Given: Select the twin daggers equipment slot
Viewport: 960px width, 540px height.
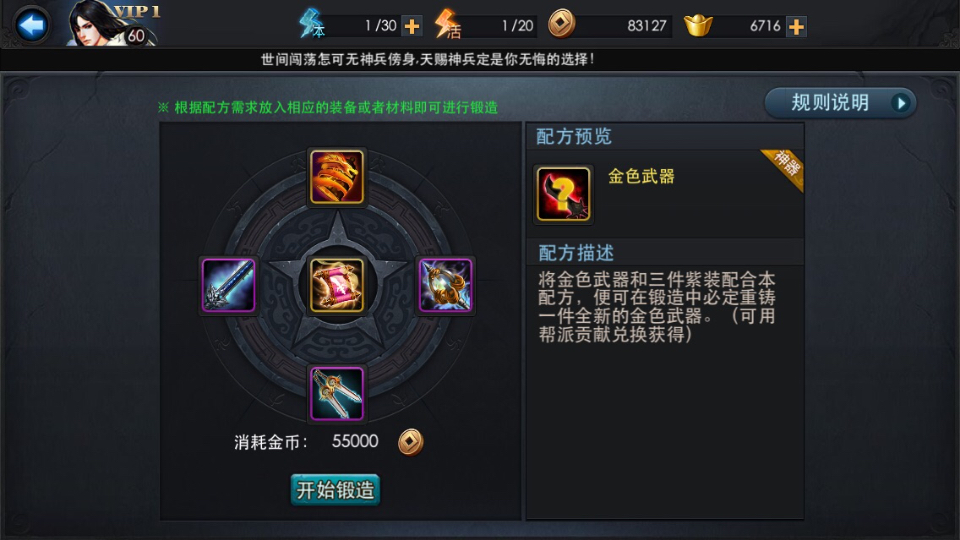Looking at the screenshot, I should pos(337,394).
